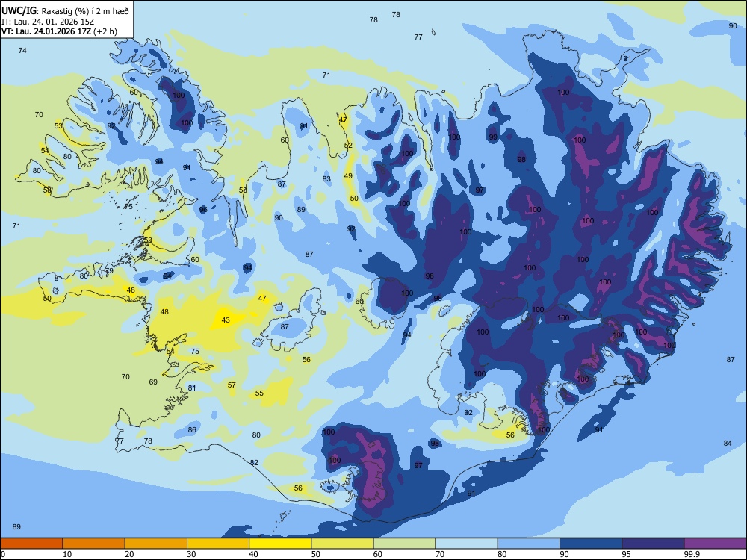The width and height of the screenshot is (747, 560).
Task: Click the 20–30 legend color swatch
Action: point(156,544)
